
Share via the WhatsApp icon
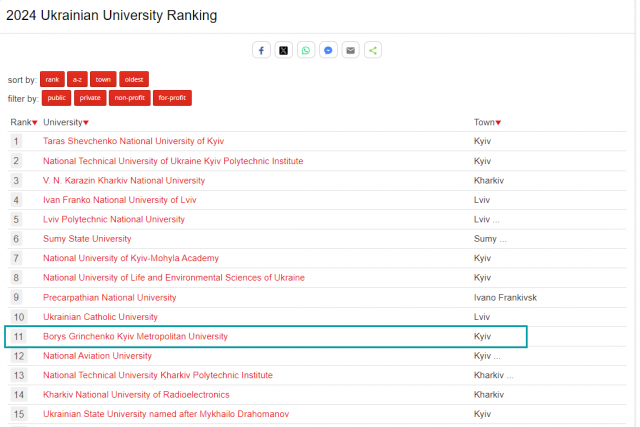[306, 50]
